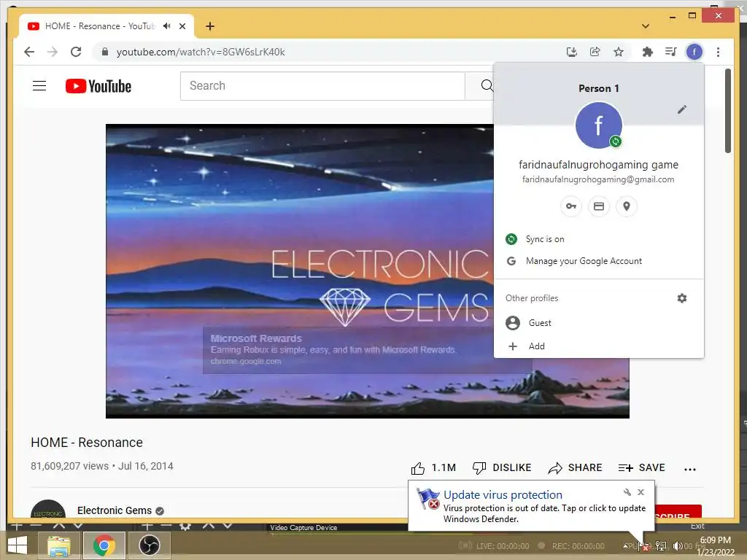
Task: Click the install app icon in address bar
Action: click(x=572, y=52)
